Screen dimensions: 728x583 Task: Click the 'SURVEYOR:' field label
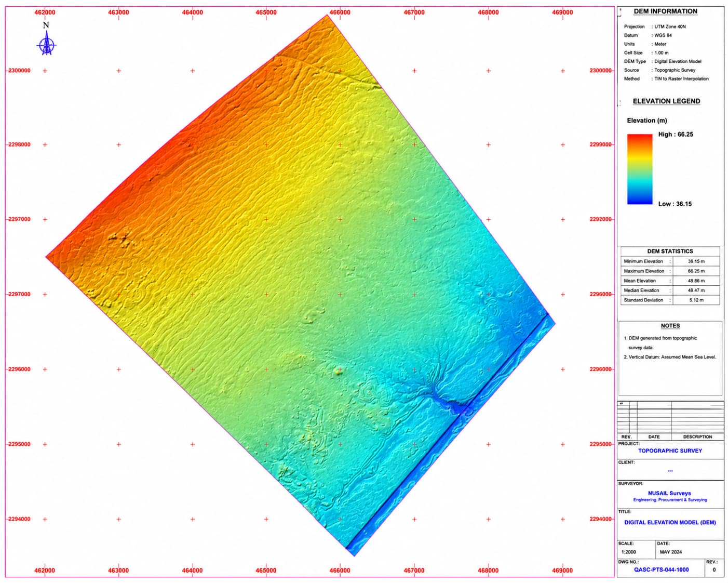pyautogui.click(x=630, y=484)
